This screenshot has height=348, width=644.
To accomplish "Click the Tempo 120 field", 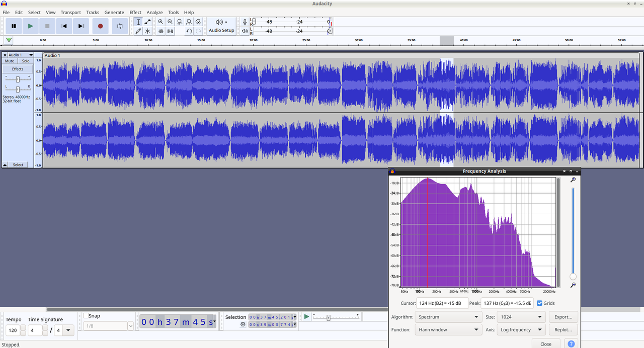I will (x=13, y=330).
